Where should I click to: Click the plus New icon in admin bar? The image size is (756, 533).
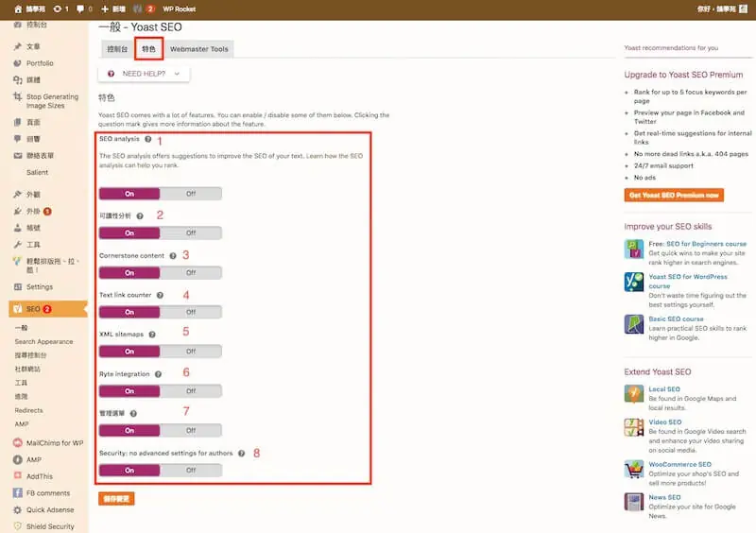coord(105,9)
